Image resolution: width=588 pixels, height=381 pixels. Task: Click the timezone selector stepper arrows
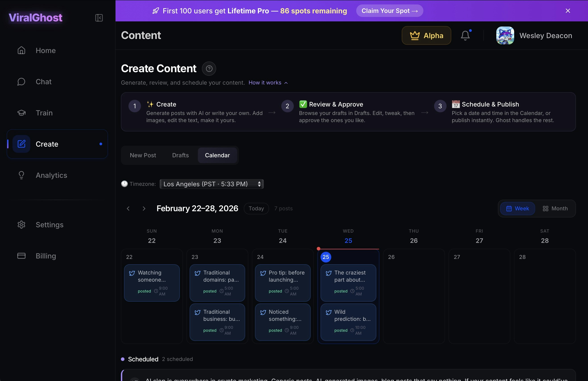259,184
